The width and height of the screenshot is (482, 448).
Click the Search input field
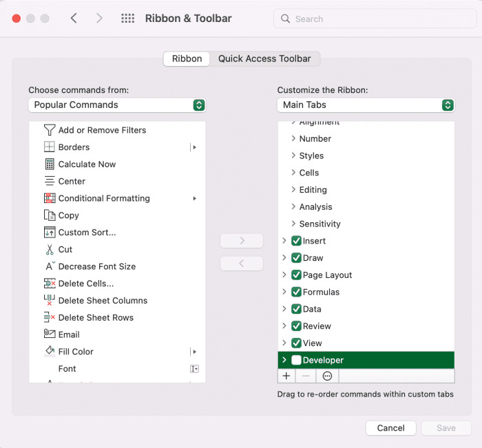tap(375, 19)
